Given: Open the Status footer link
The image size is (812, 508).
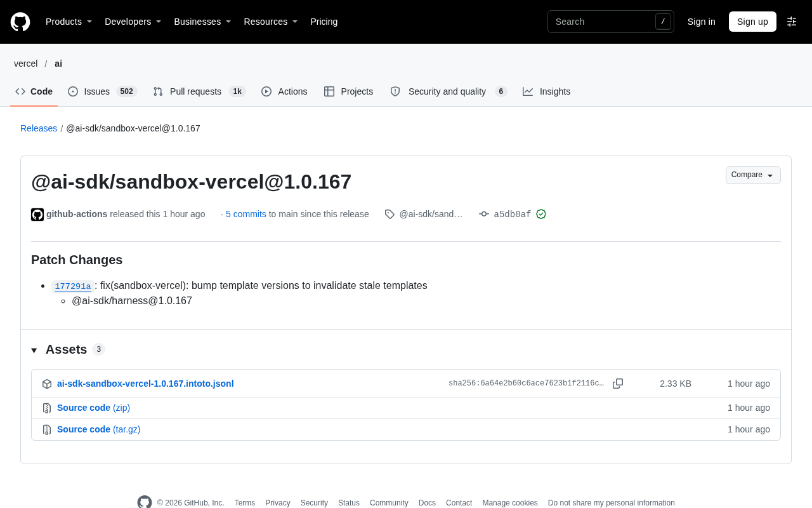Looking at the screenshot, I should [349, 503].
